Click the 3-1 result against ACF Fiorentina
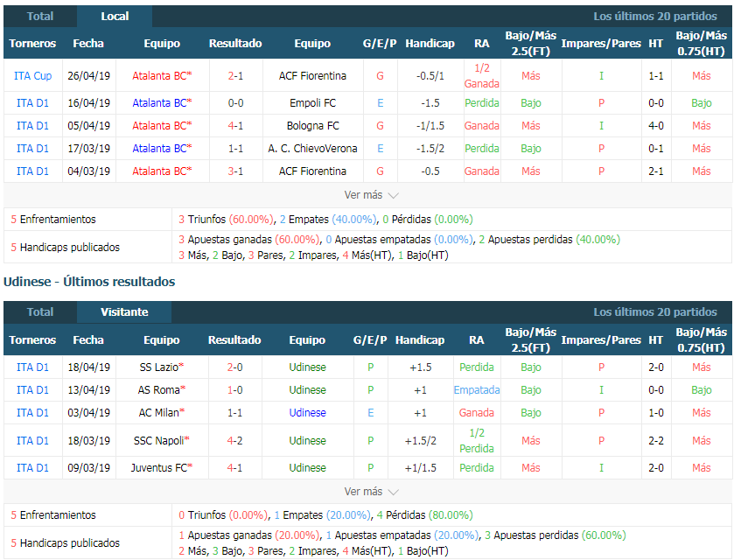Viewport: 734px width, 560px height. tap(235, 171)
